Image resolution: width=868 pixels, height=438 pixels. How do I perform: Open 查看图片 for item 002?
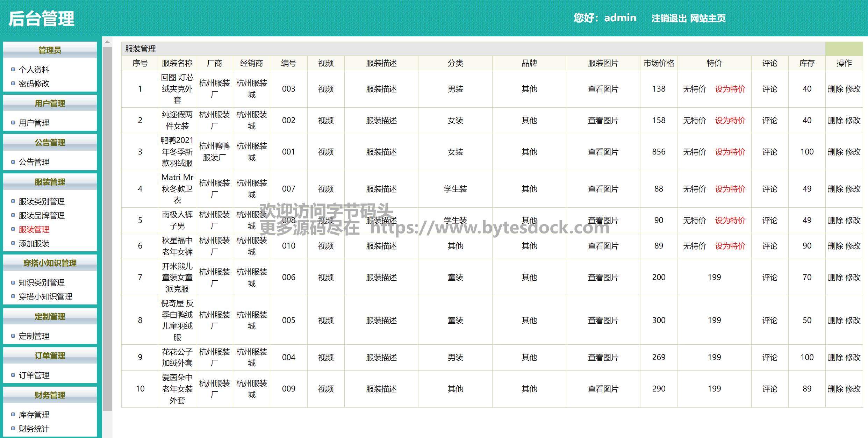[x=603, y=120]
